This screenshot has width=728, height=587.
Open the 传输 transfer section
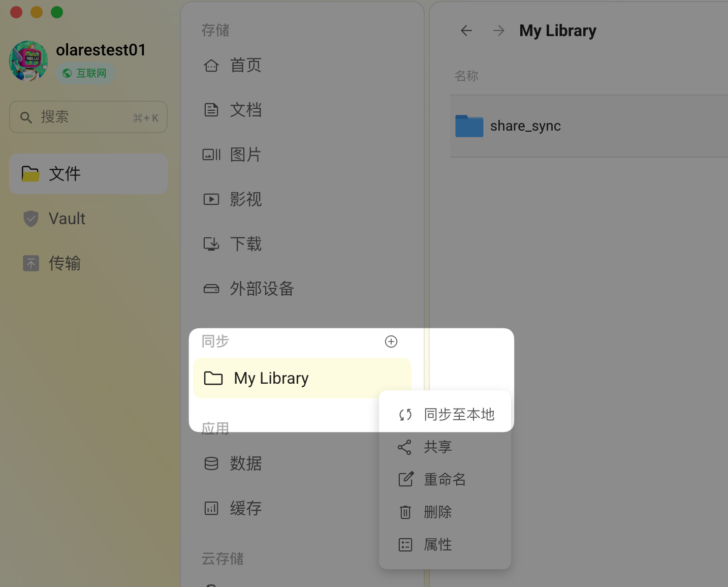pos(65,263)
